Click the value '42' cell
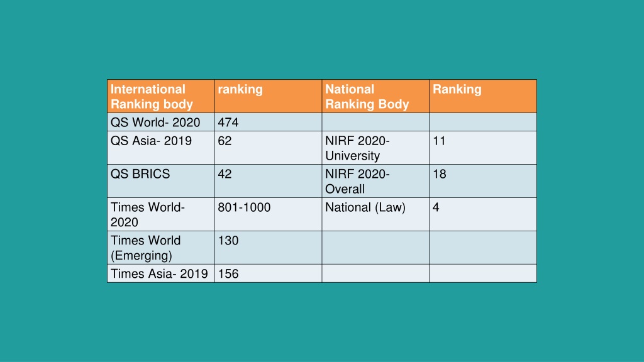The height and width of the screenshot is (362, 644). point(268,182)
